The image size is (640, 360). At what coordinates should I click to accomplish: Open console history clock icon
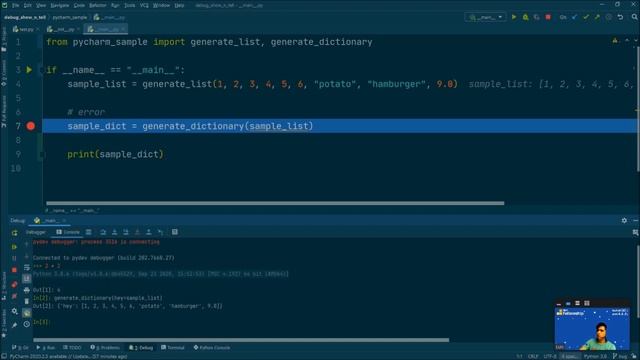pos(27,324)
